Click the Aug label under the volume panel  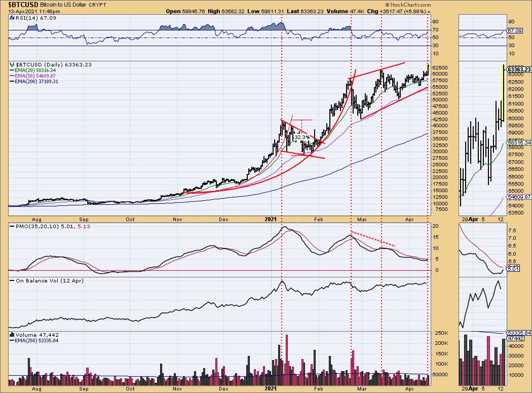point(36,388)
